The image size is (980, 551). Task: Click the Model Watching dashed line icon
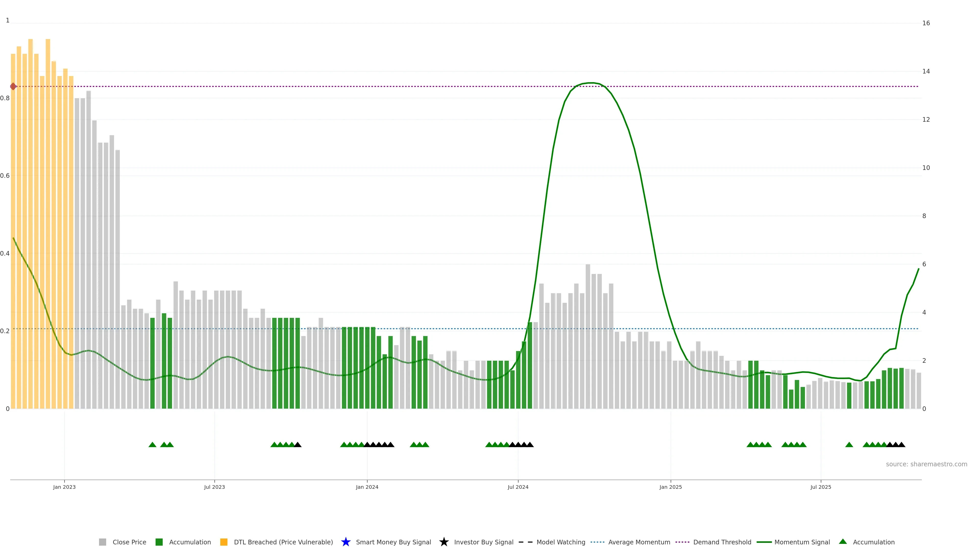[525, 542]
